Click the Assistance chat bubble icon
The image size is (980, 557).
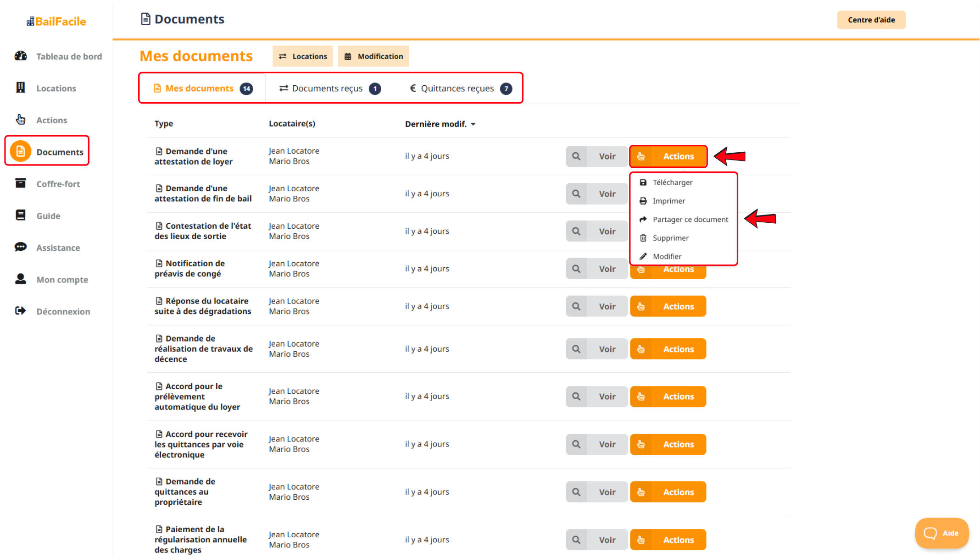(x=21, y=247)
